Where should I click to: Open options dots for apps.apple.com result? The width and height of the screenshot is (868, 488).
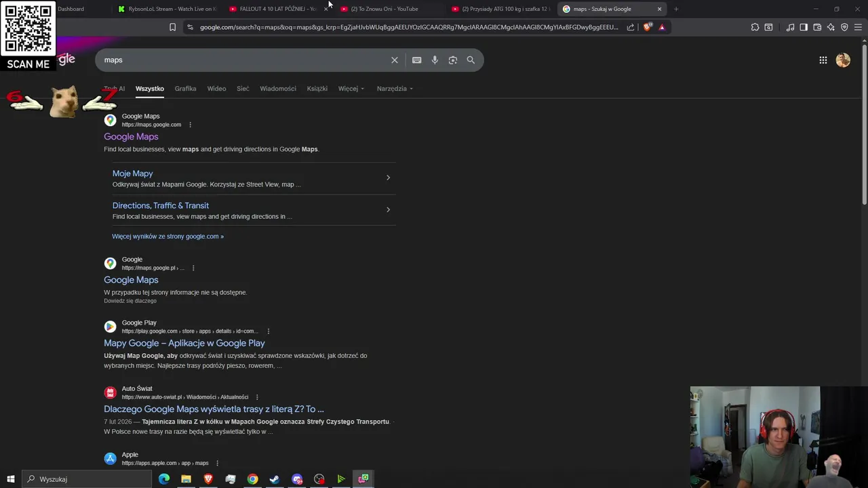[217, 464]
